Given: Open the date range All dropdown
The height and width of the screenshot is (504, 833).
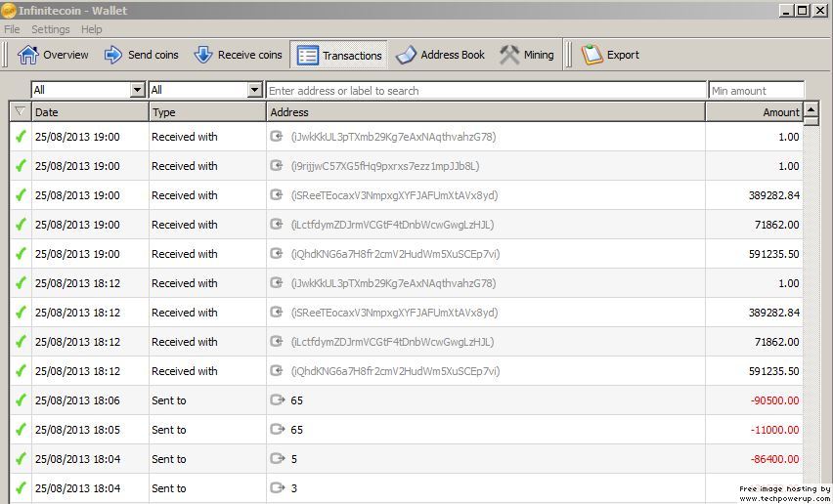Looking at the screenshot, I should point(88,90).
